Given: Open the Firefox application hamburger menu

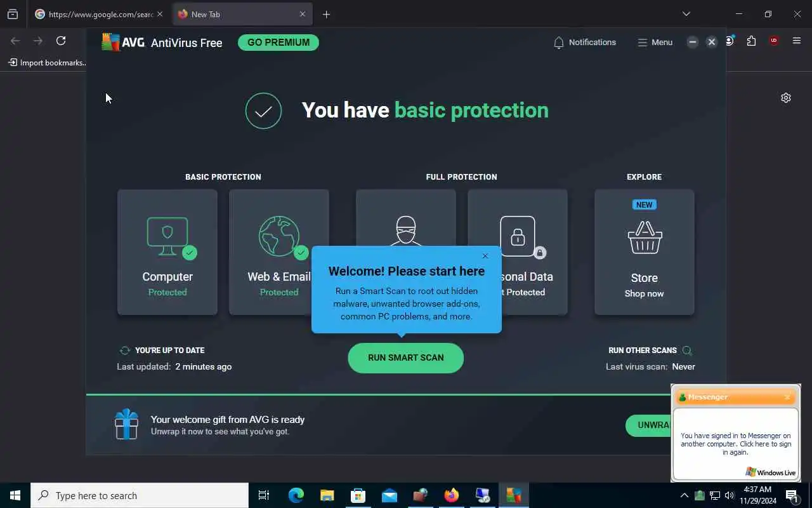Looking at the screenshot, I should coord(797,41).
